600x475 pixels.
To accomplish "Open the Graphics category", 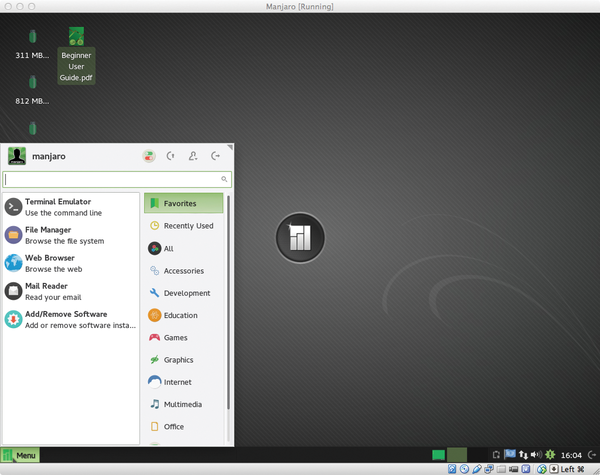I will pos(184,359).
